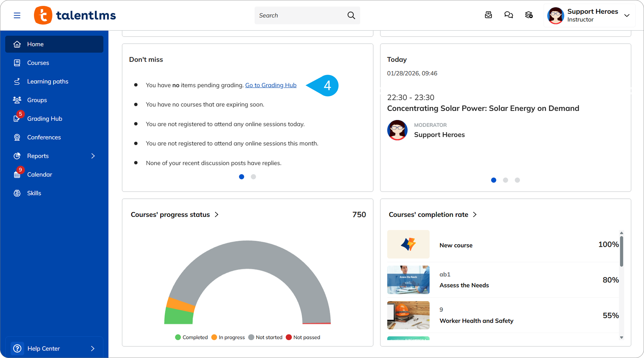Click the catalog stack icon in header

coord(529,15)
